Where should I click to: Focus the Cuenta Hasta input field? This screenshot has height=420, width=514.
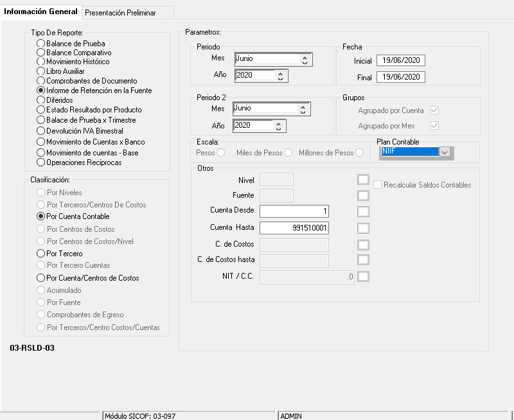[x=294, y=228]
